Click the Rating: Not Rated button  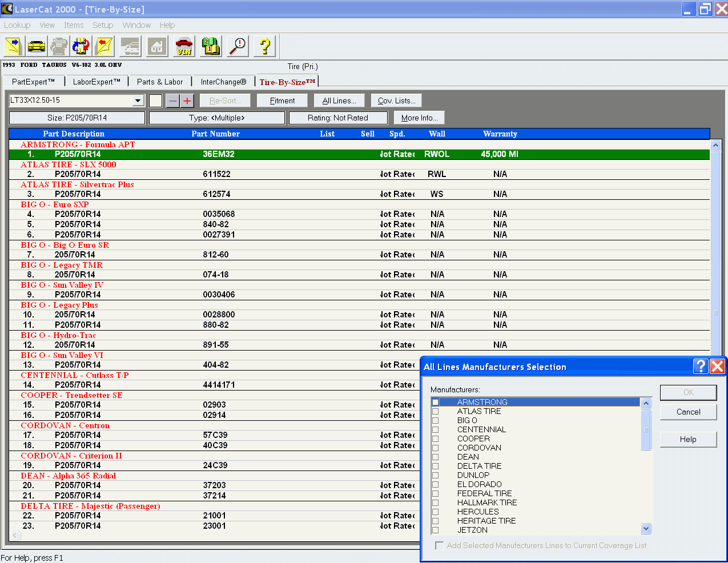pyautogui.click(x=338, y=118)
